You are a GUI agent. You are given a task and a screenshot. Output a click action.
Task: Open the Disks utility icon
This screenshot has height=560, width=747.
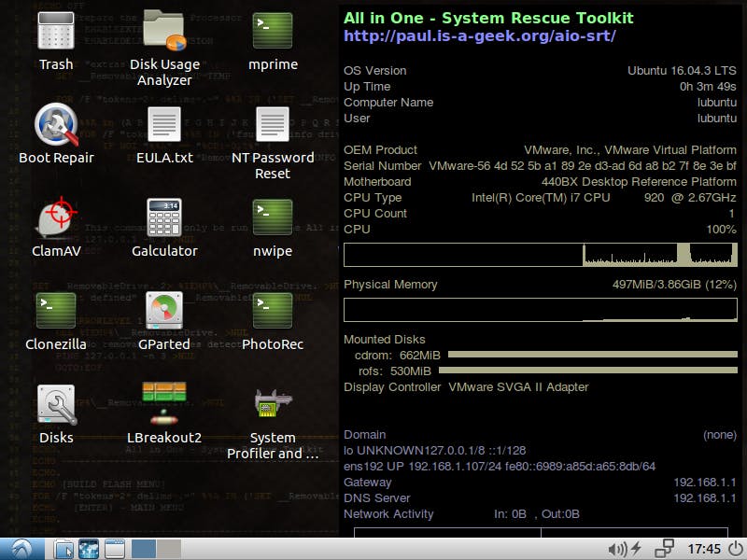pos(57,404)
